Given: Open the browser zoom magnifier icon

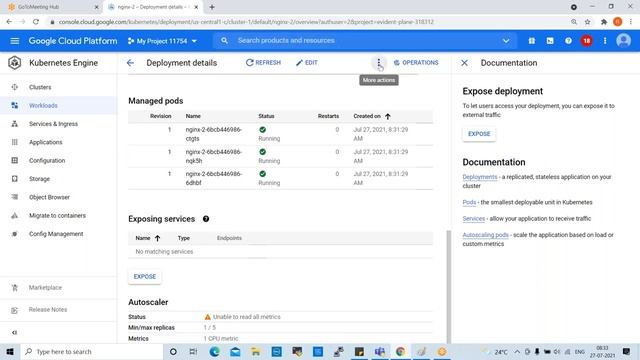Looking at the screenshot, I should [x=574, y=22].
